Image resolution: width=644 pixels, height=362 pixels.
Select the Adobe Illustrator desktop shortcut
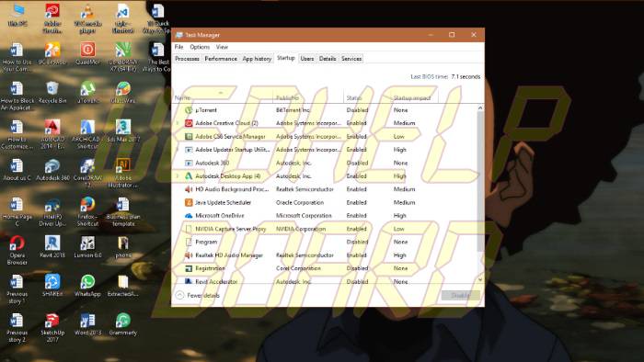[x=122, y=173]
